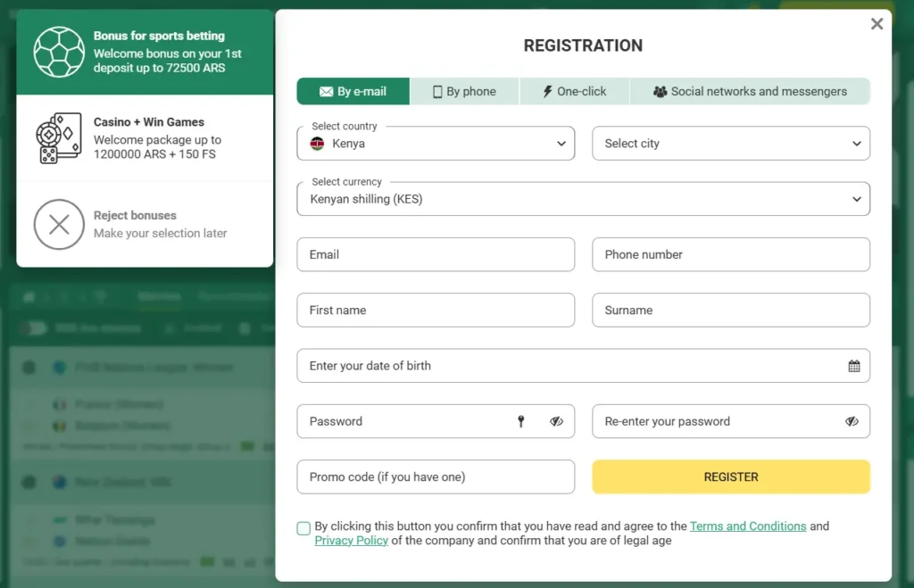Image resolution: width=914 pixels, height=588 pixels.
Task: Expand the Select city dropdown
Action: click(x=731, y=144)
